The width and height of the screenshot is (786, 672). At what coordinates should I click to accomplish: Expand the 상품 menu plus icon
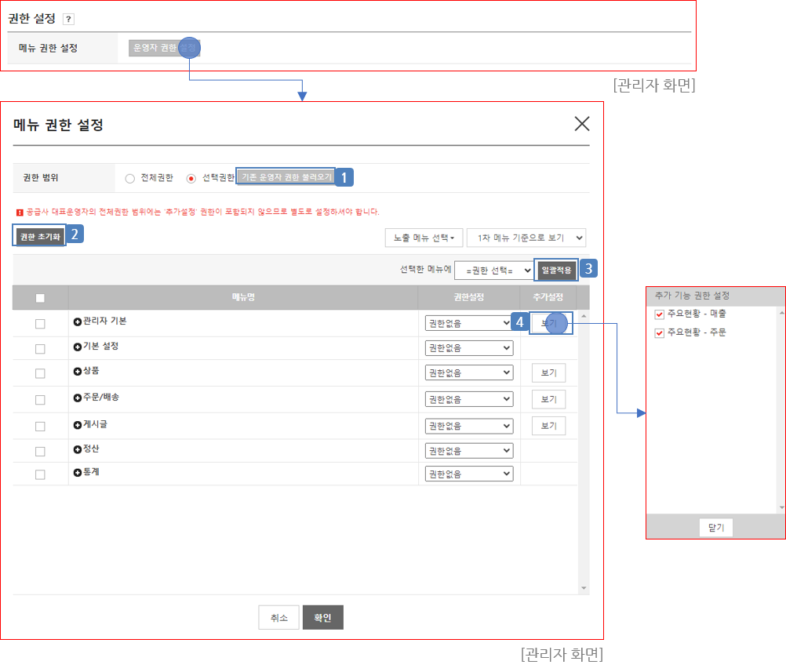coord(77,370)
